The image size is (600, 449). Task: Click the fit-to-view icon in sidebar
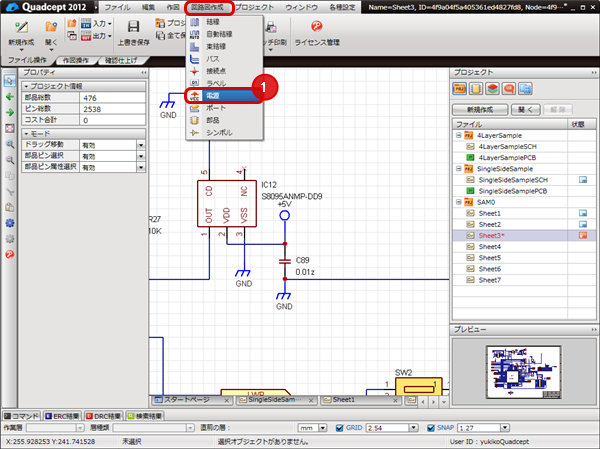10,128
